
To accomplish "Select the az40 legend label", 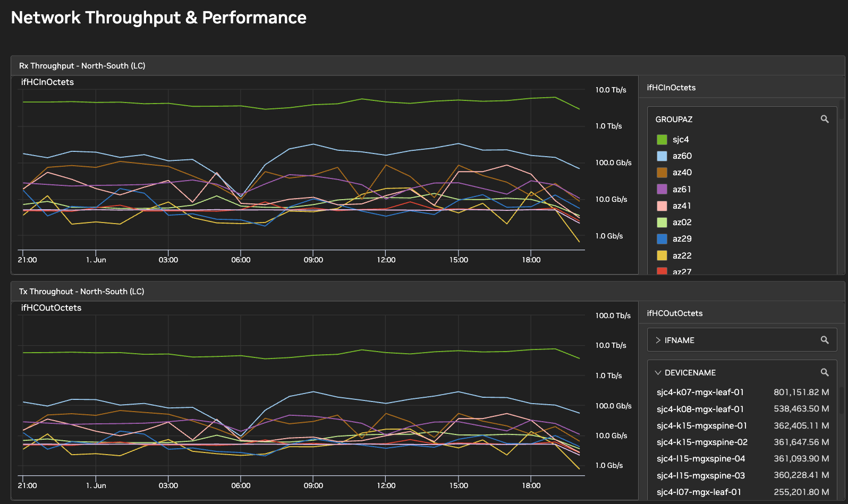I will (x=682, y=173).
